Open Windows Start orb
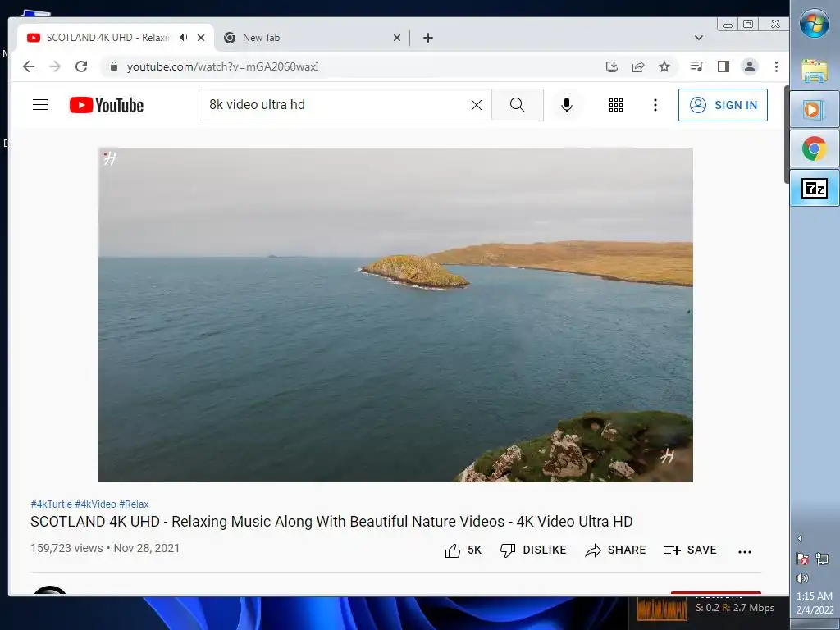The height and width of the screenshot is (630, 840). [x=815, y=23]
